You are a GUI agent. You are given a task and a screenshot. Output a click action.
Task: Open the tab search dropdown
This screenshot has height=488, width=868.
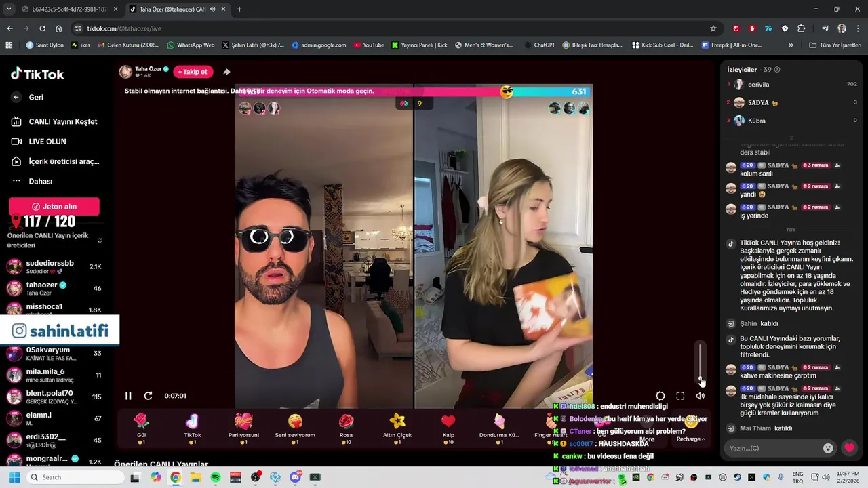tap(9, 9)
